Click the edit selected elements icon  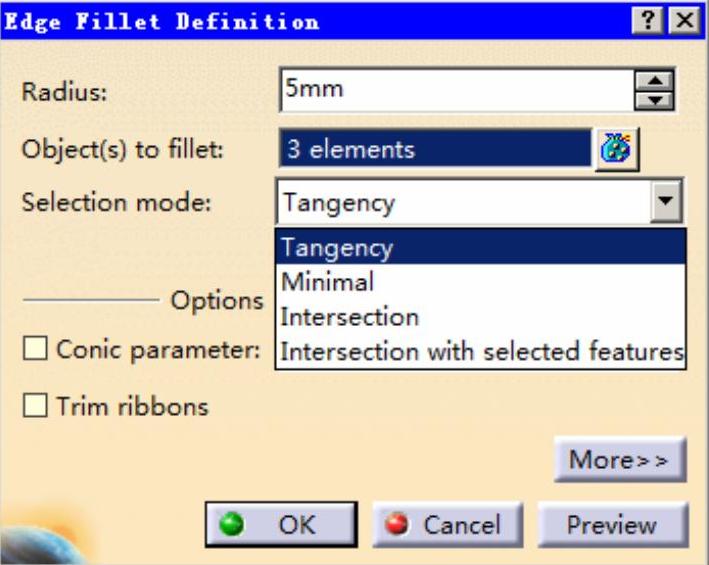point(617,149)
